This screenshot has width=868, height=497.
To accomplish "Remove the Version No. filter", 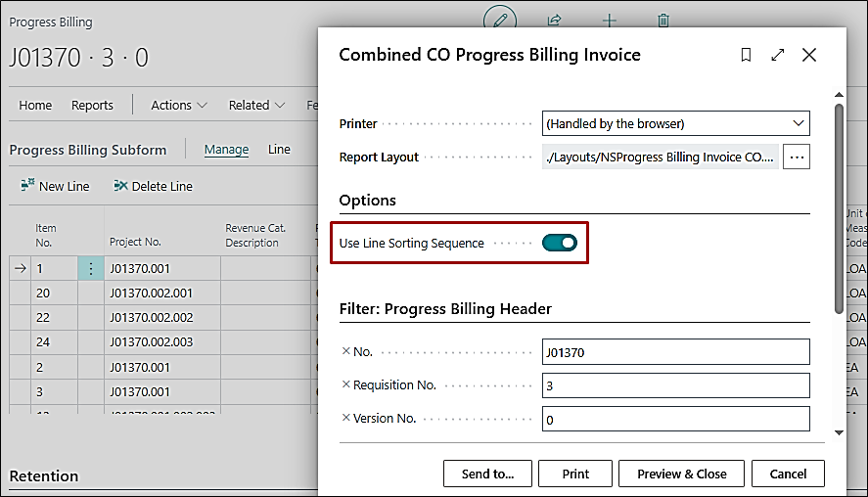I will coord(345,418).
